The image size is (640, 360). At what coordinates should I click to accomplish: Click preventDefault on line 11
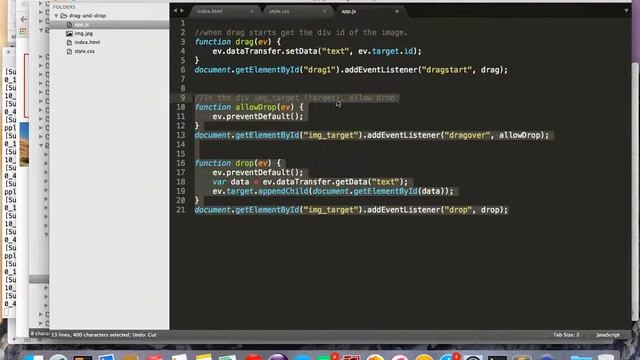(258, 116)
